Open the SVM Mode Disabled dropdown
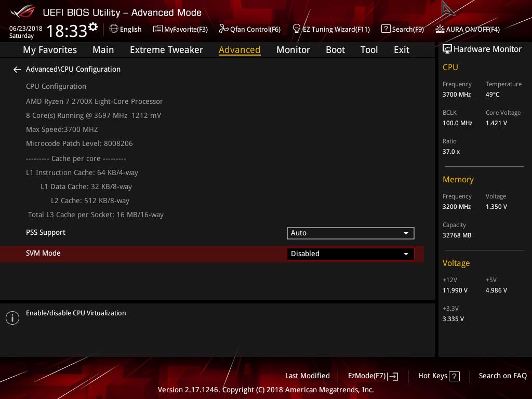532x399 pixels. (x=351, y=254)
